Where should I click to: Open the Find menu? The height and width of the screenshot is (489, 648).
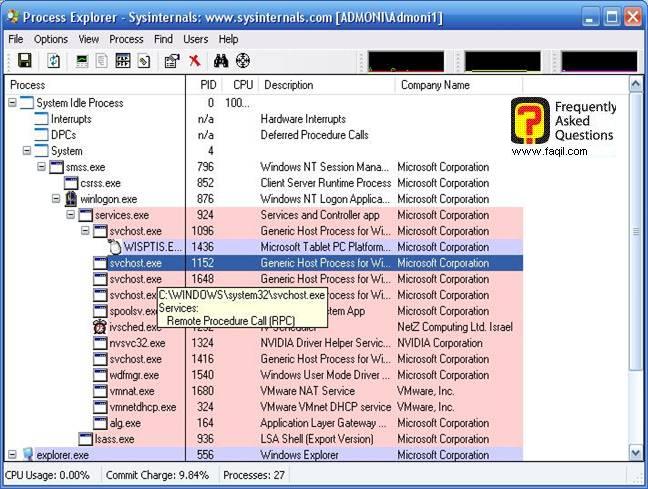tap(163, 39)
